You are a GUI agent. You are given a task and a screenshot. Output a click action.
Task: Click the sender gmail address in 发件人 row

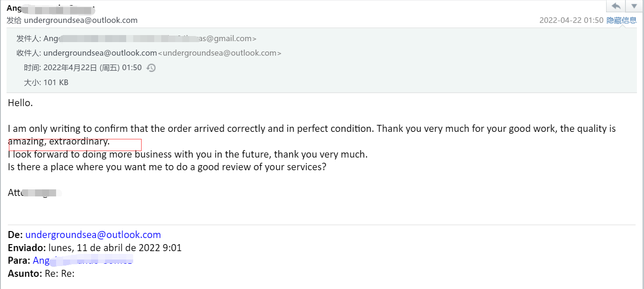point(150,39)
